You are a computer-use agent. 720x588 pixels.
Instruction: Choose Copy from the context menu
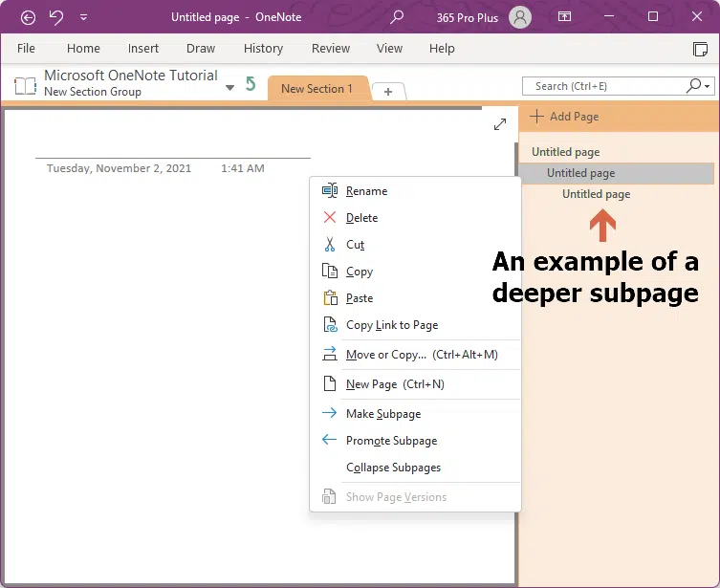click(415, 272)
